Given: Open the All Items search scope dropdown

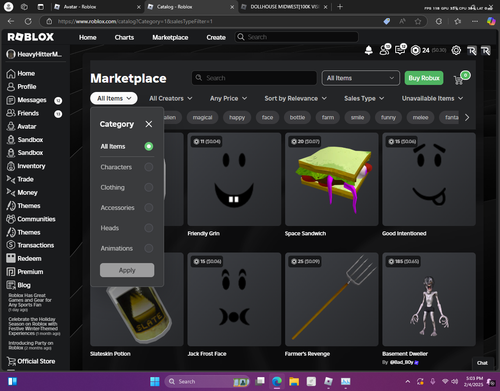Looking at the screenshot, I should [361, 78].
